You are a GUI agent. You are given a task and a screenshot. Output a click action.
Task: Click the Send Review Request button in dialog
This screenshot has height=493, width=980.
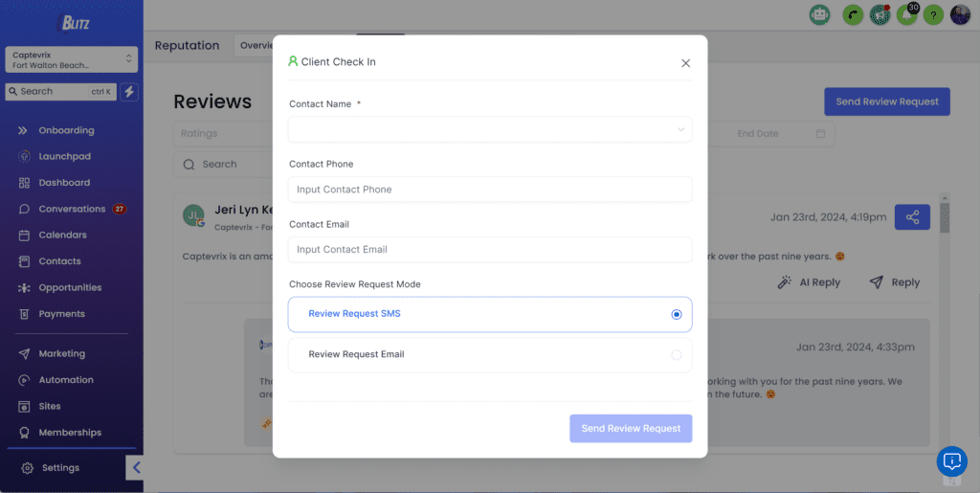click(x=631, y=428)
